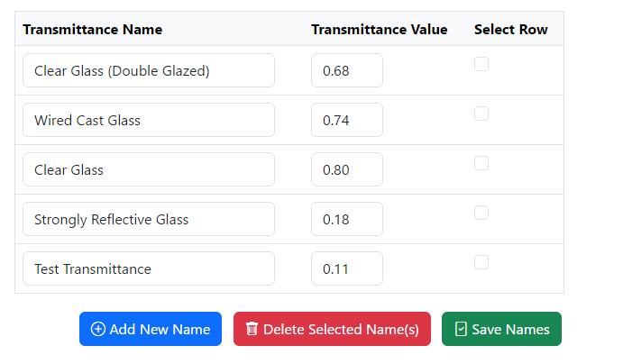Image resolution: width=632 pixels, height=364 pixels.
Task: Focus the Clear Glass (Double Glazed) name field
Action: point(149,70)
